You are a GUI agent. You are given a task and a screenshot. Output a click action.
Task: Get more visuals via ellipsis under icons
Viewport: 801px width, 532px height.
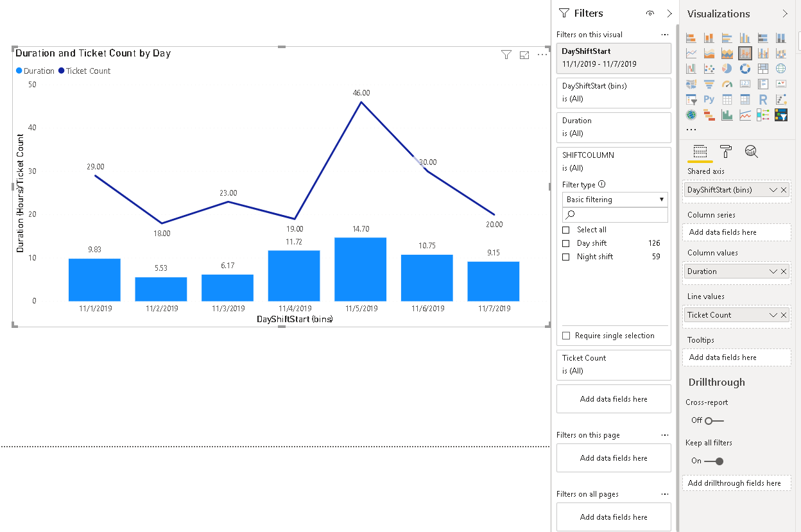691,130
